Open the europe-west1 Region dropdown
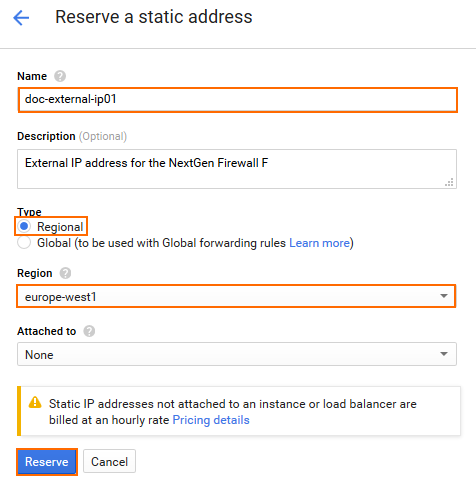 pyautogui.click(x=236, y=296)
